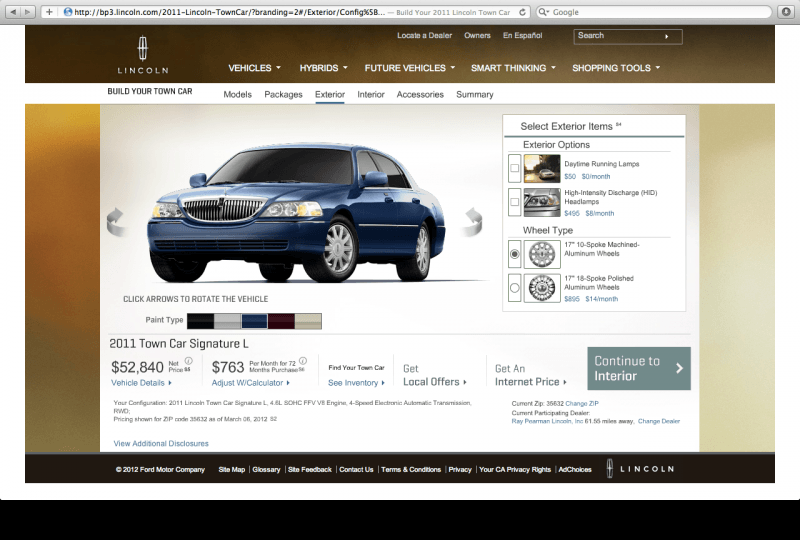Image resolution: width=800 pixels, height=540 pixels.
Task: Click the reload page icon in address bar
Action: click(522, 12)
